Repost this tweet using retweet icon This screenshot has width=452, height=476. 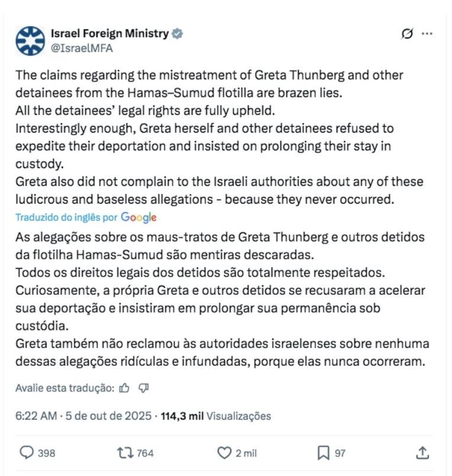tap(125, 453)
